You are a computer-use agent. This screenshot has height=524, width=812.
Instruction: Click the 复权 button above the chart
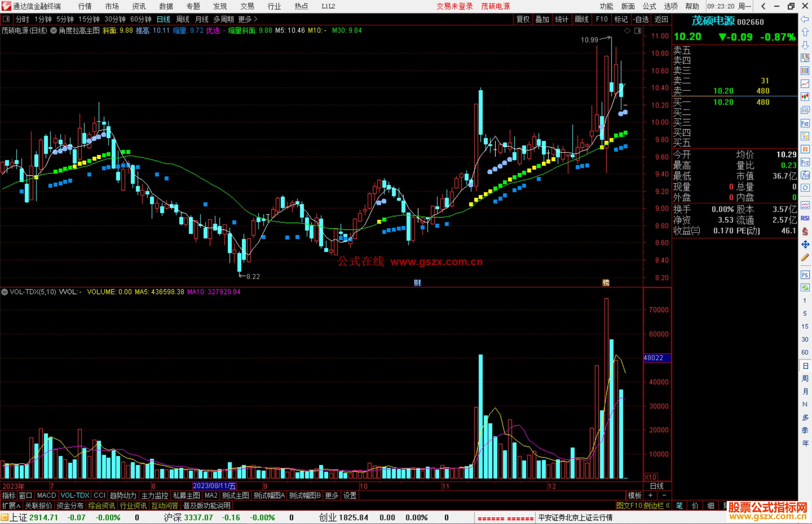[523, 19]
